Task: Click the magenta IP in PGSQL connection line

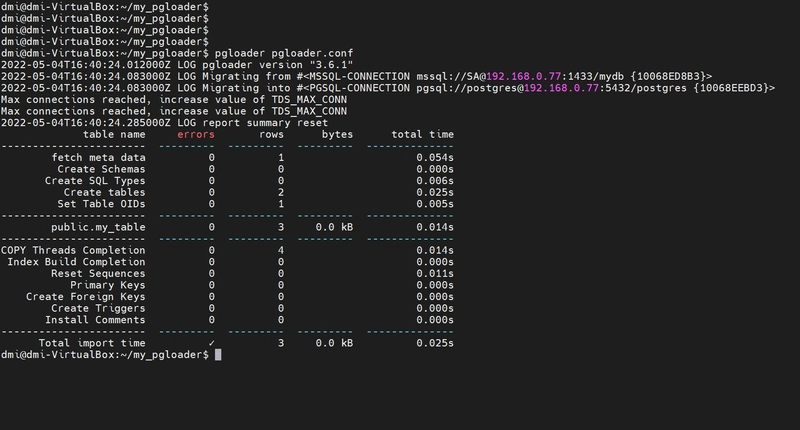Action: tap(561, 88)
